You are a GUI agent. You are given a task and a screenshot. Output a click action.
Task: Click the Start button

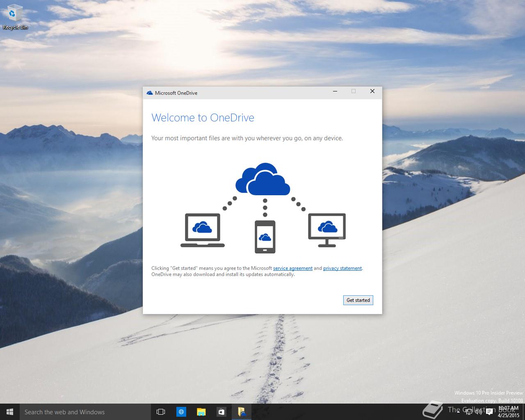click(9, 412)
